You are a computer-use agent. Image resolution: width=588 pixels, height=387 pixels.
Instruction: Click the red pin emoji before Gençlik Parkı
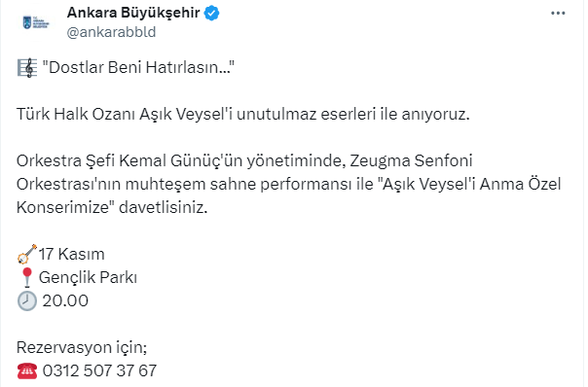[27, 277]
